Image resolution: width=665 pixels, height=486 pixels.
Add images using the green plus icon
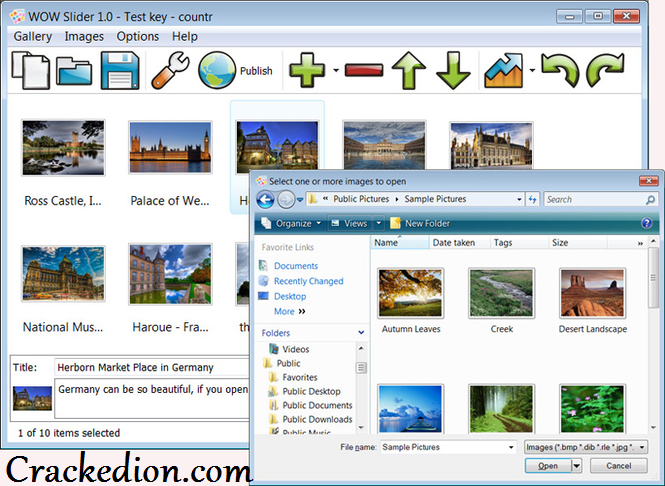pos(307,70)
